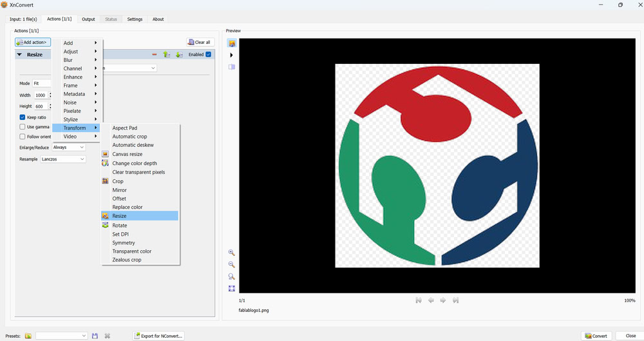Open the Metadata submenu
The width and height of the screenshot is (644, 341).
76,93
